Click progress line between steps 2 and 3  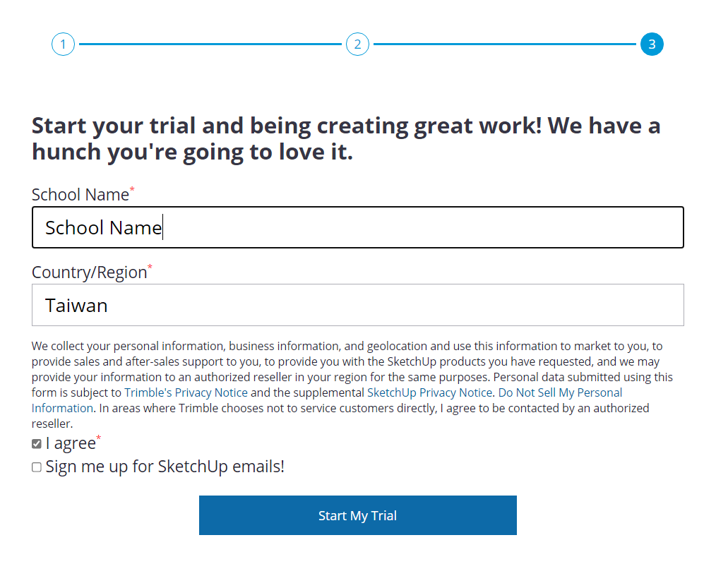tap(505, 44)
